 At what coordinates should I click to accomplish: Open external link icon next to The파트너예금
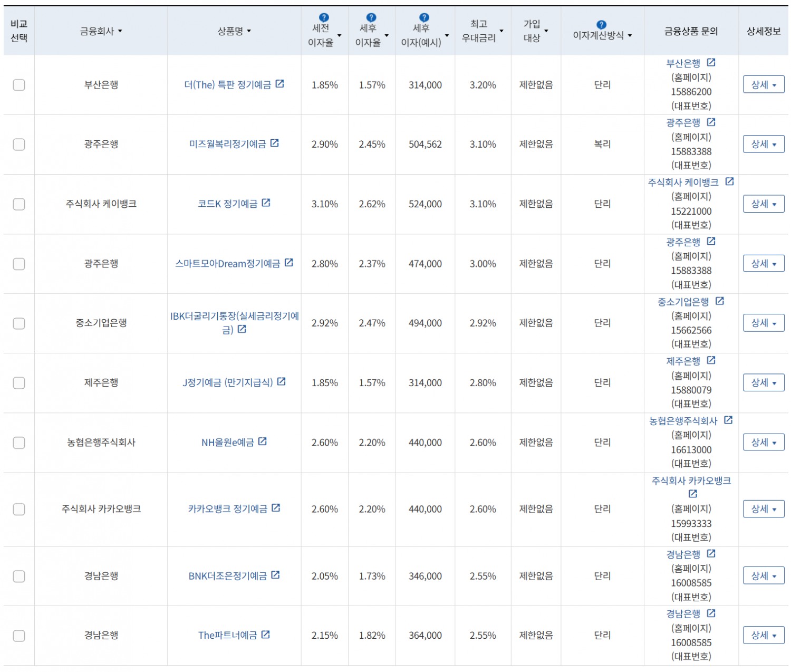pyautogui.click(x=265, y=635)
